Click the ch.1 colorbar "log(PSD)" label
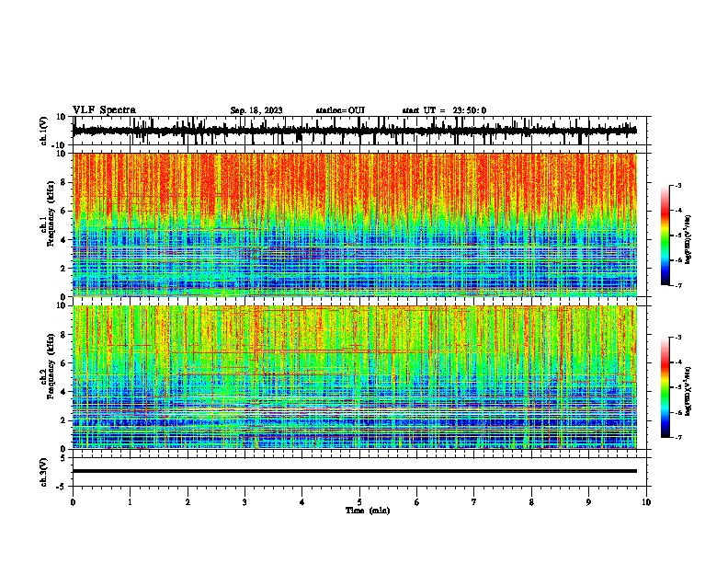This screenshot has width=728, height=563. click(x=688, y=240)
